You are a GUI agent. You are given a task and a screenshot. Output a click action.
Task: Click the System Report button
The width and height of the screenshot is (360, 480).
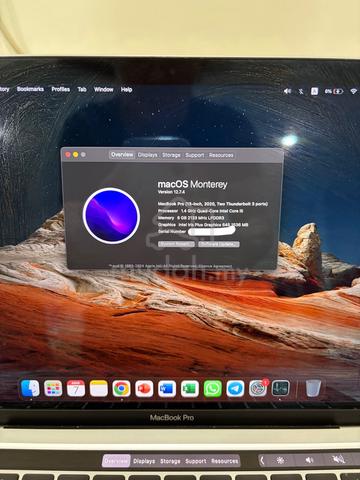[176, 244]
